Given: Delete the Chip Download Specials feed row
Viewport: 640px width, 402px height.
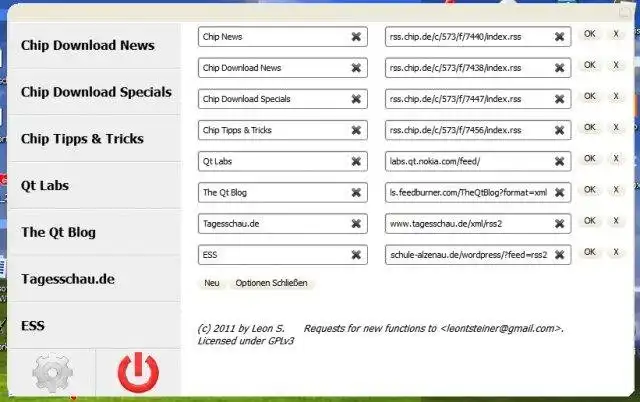Looking at the screenshot, I should point(616,96).
